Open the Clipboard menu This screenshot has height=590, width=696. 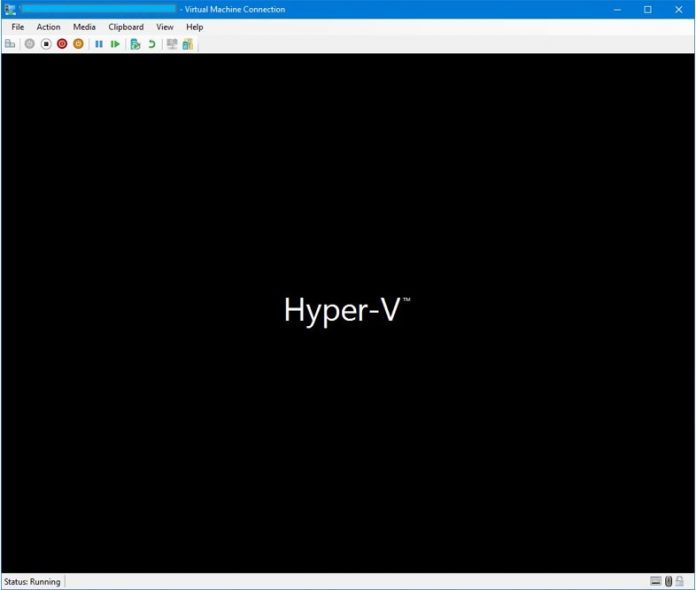126,27
